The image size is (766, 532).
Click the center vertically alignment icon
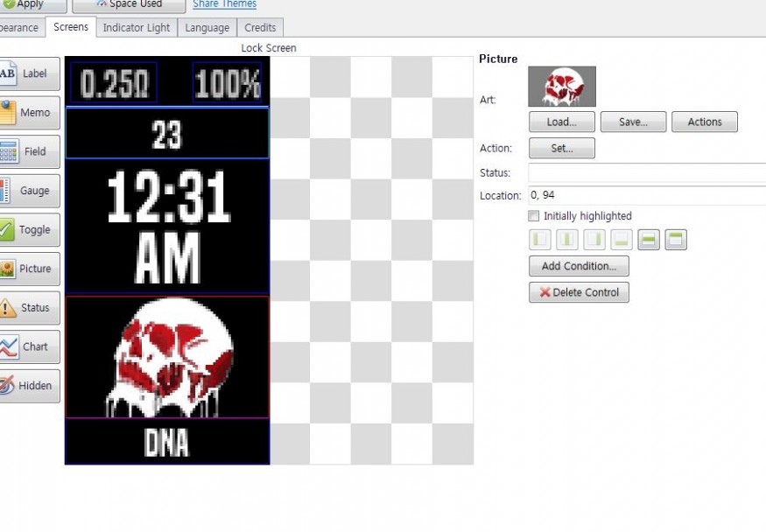tap(649, 240)
